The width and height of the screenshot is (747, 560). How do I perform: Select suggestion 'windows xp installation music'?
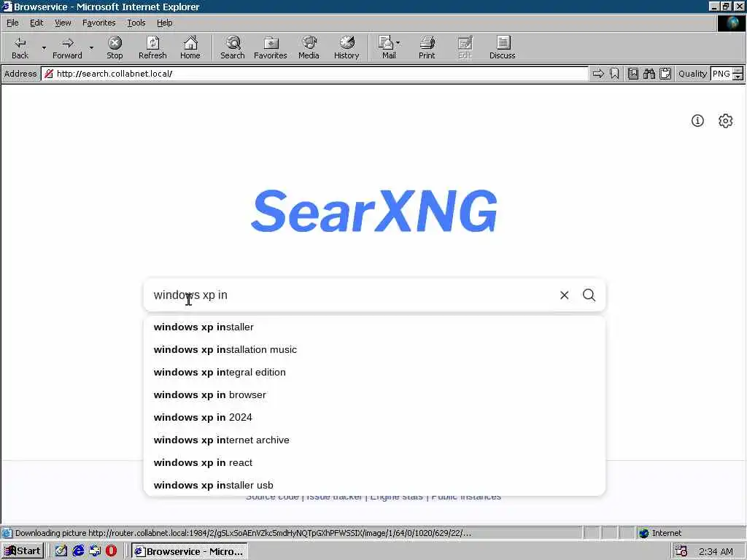[374, 349]
